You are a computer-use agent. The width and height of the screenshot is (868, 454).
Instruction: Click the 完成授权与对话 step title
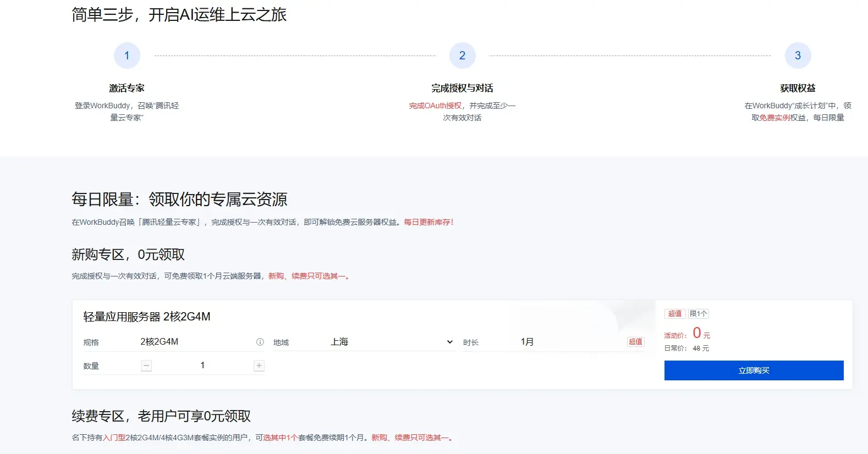point(463,88)
